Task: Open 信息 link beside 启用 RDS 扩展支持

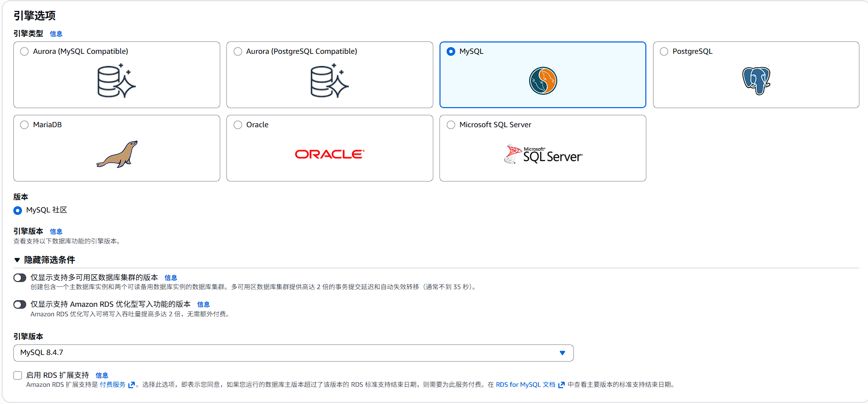Action: click(x=102, y=375)
